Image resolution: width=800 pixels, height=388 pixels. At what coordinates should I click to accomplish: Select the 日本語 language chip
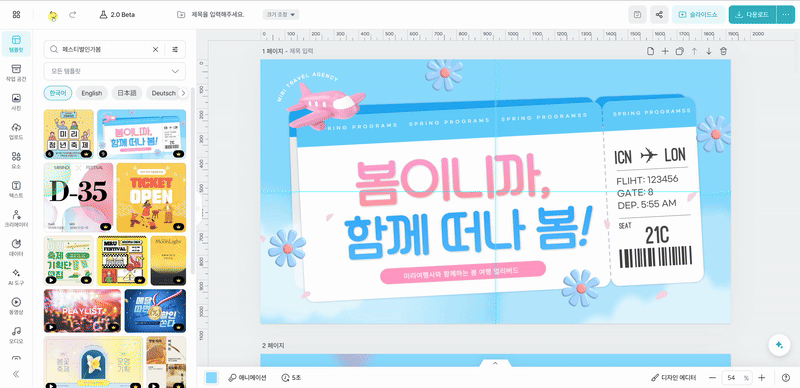127,93
